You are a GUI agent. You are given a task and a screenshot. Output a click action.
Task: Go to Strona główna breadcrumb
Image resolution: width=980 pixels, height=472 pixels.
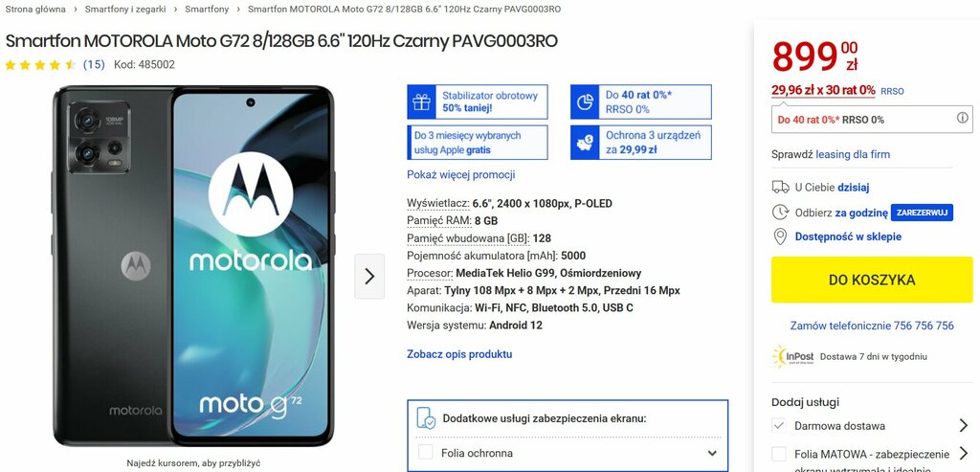point(35,10)
